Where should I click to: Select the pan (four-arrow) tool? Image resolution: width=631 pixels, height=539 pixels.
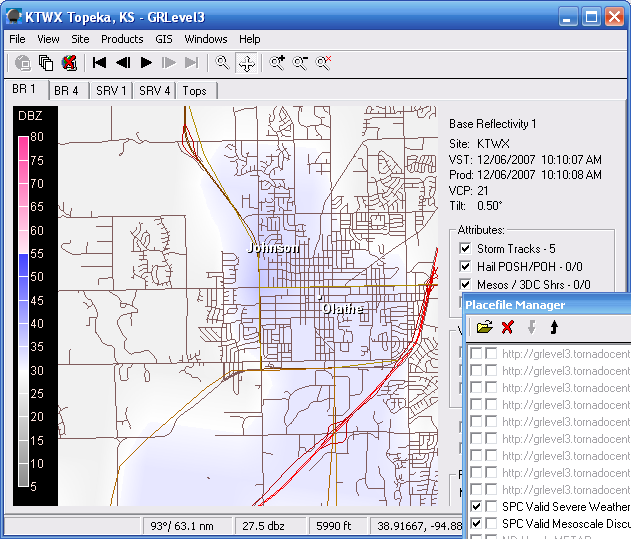[x=247, y=64]
